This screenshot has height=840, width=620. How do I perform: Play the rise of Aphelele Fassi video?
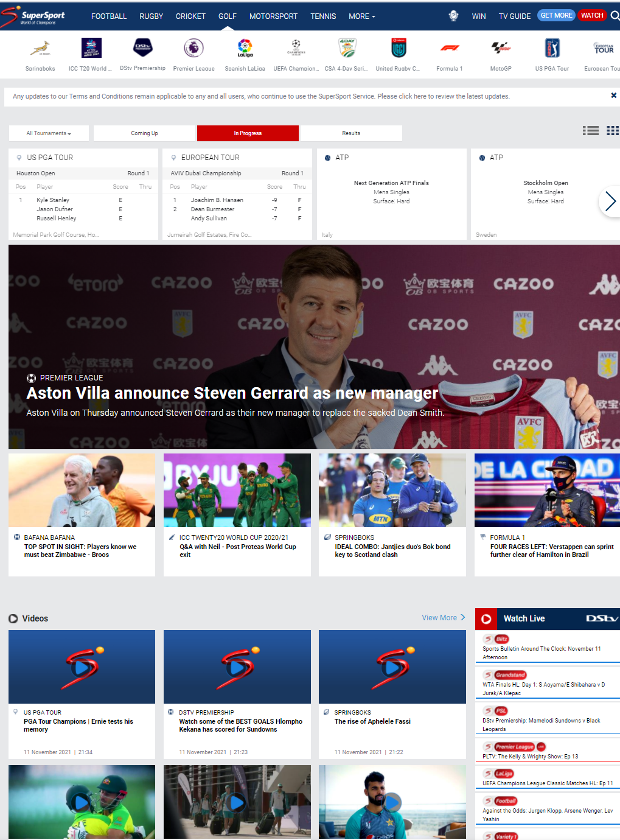tap(392, 667)
